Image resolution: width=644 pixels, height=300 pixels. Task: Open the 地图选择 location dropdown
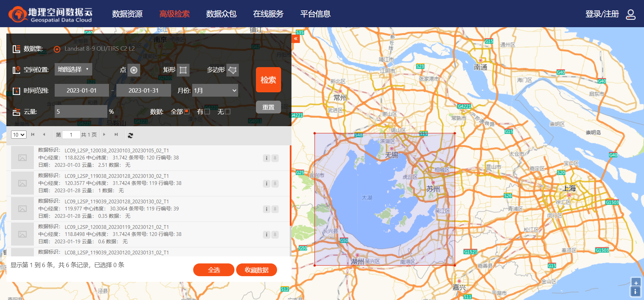pyautogui.click(x=73, y=69)
